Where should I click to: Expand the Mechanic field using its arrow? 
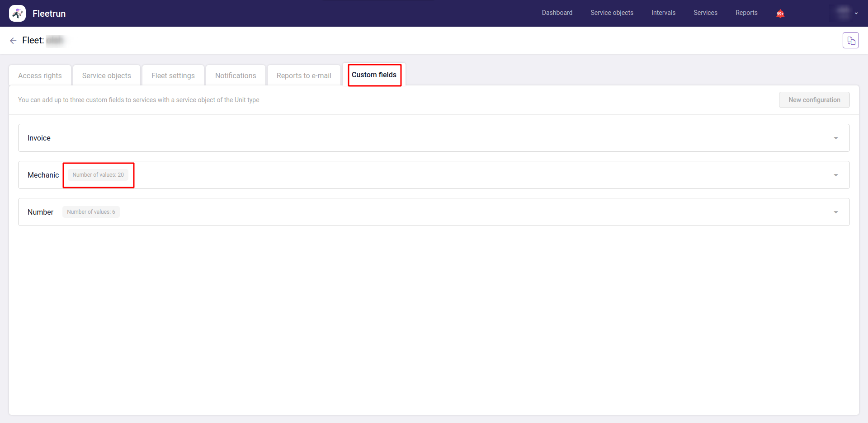point(835,175)
